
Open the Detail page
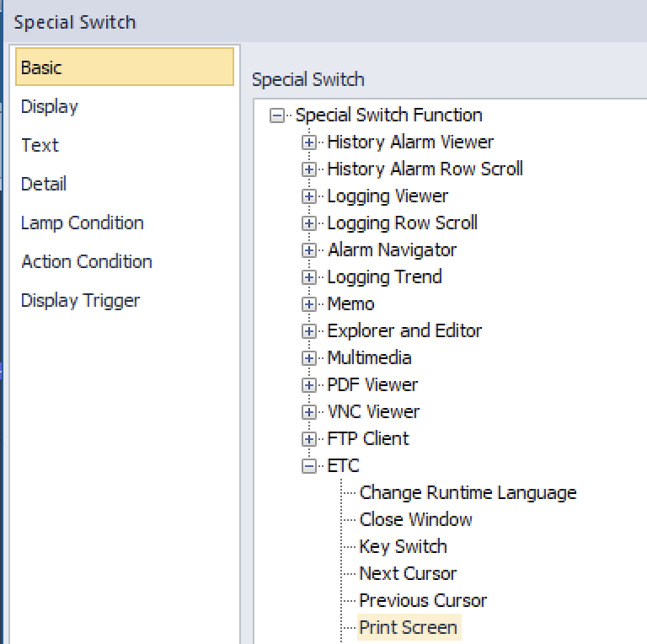[x=44, y=184]
